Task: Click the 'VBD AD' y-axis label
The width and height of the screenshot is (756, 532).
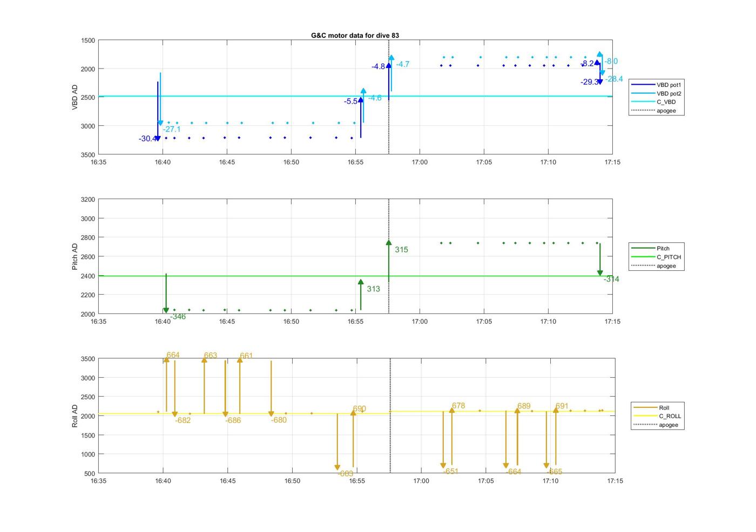Action: [x=75, y=97]
